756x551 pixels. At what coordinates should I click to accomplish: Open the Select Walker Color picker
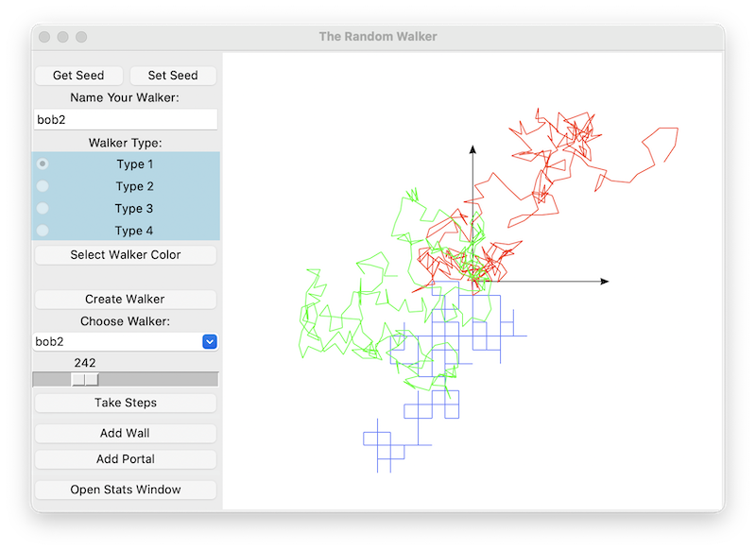pos(126,255)
